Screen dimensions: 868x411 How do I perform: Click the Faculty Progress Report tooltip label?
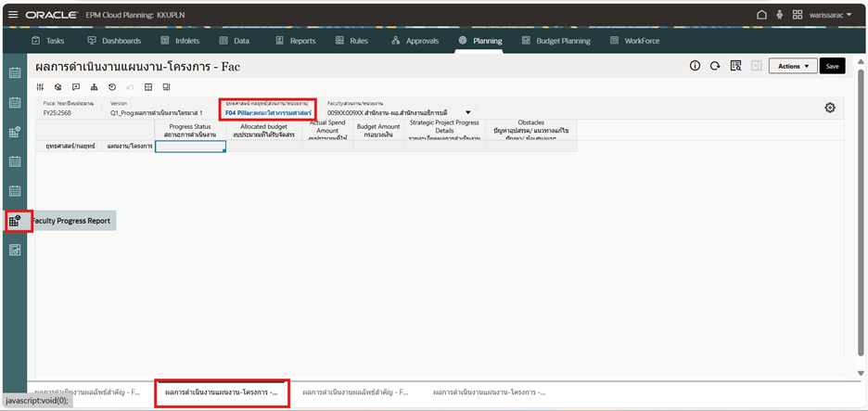click(72, 221)
